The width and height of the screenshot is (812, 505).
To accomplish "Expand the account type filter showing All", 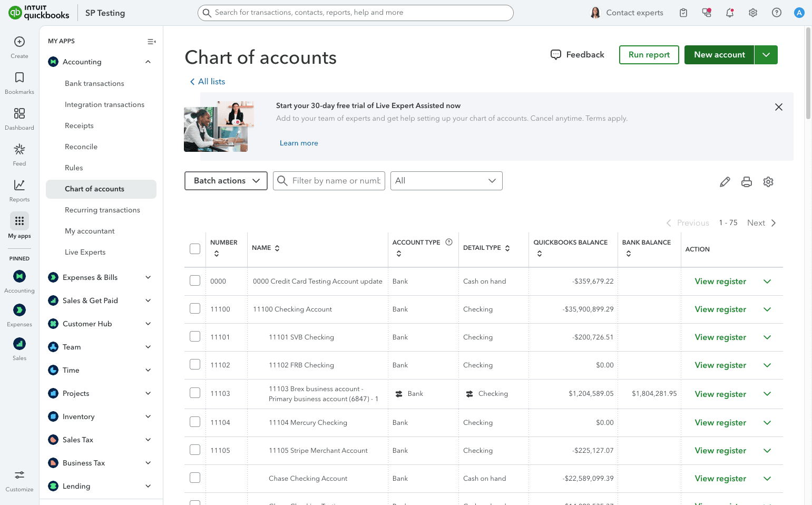I will point(446,180).
